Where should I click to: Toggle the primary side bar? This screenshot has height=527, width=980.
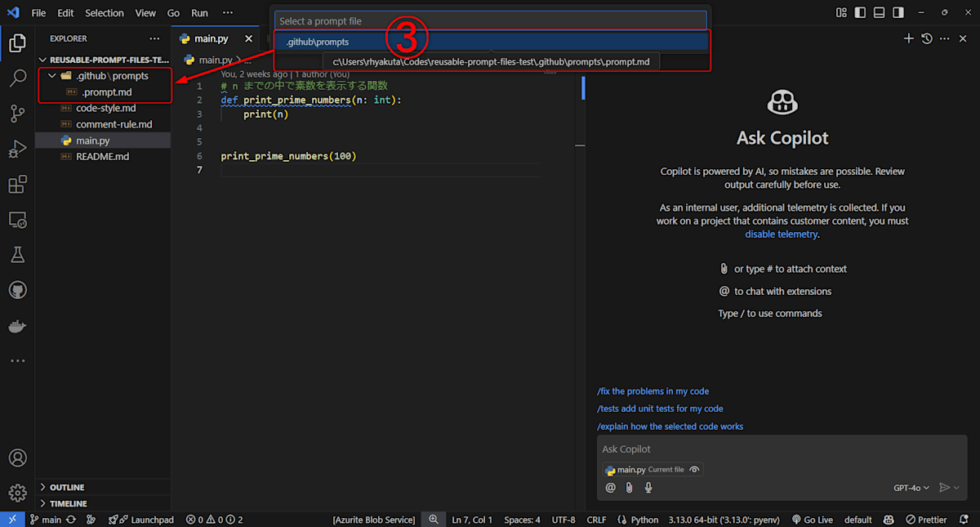pos(861,13)
